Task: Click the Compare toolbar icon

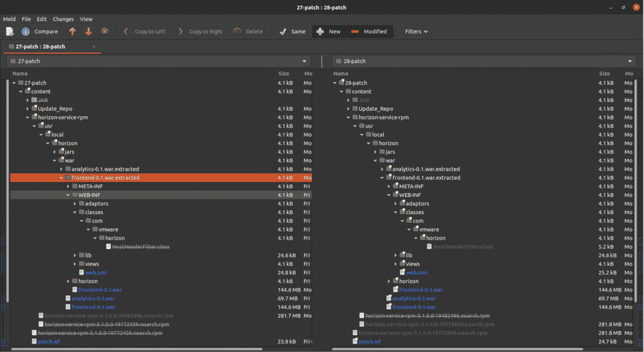Action: [x=26, y=31]
